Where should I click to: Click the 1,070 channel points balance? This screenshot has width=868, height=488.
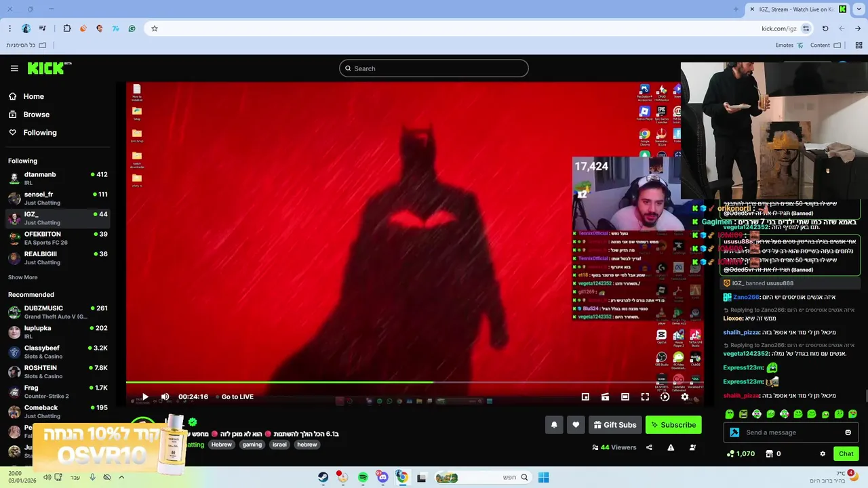pos(741,453)
